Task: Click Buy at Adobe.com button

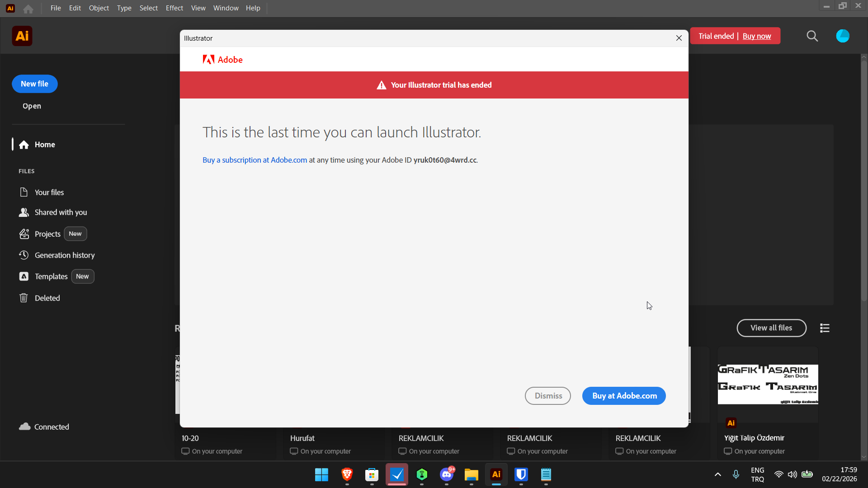Action: tap(624, 396)
